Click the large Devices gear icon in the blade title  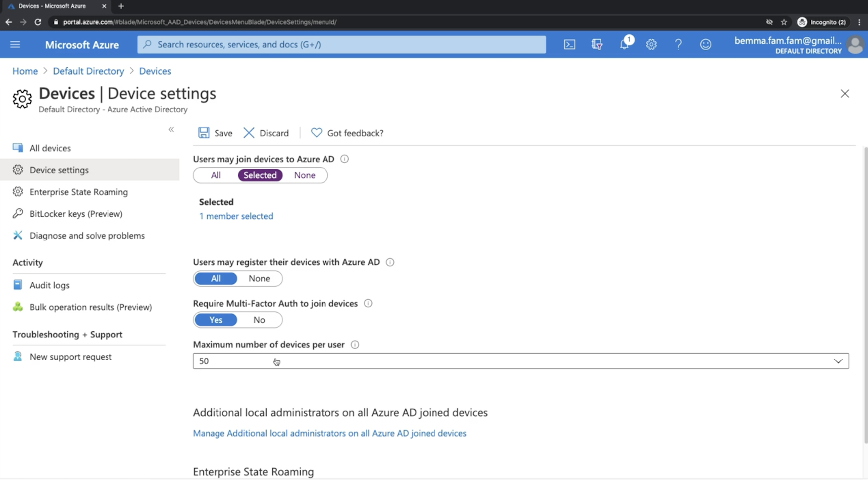22,99
